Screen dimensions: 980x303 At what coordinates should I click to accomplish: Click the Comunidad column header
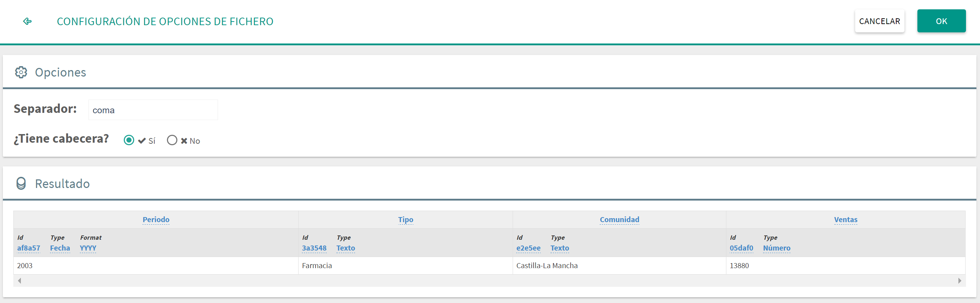click(619, 219)
